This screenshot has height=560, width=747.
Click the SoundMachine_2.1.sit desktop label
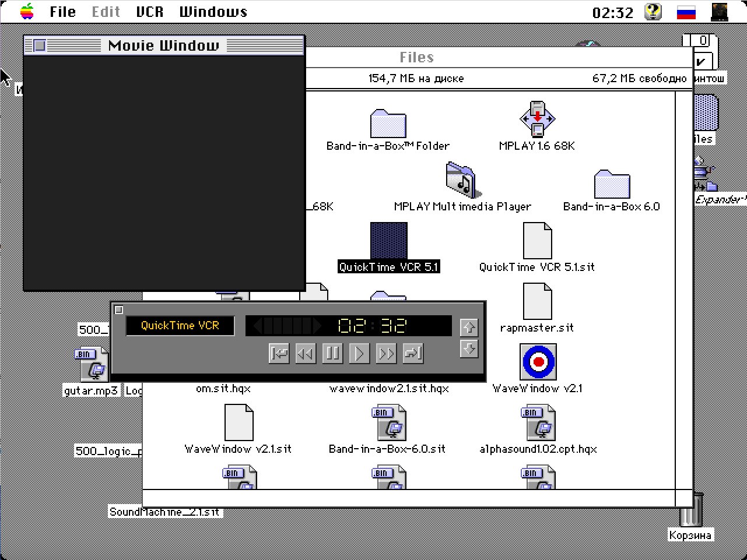[165, 512]
